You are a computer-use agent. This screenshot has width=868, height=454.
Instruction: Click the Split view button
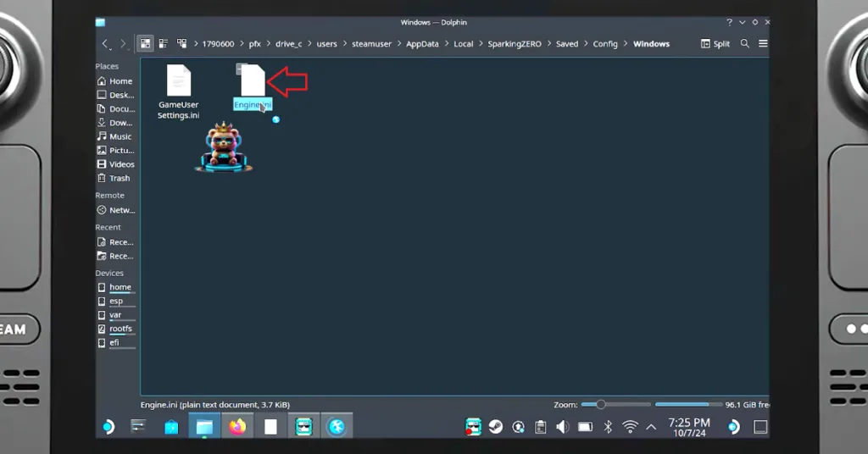[715, 44]
